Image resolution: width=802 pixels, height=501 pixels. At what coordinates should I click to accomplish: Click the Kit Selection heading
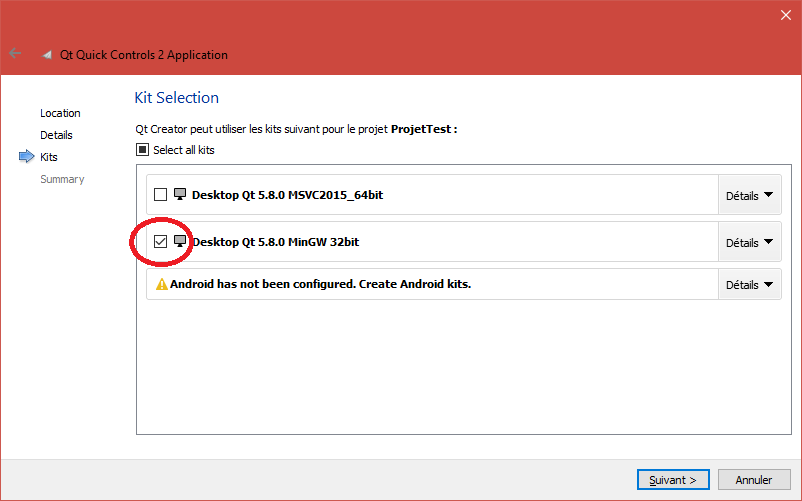tap(176, 98)
